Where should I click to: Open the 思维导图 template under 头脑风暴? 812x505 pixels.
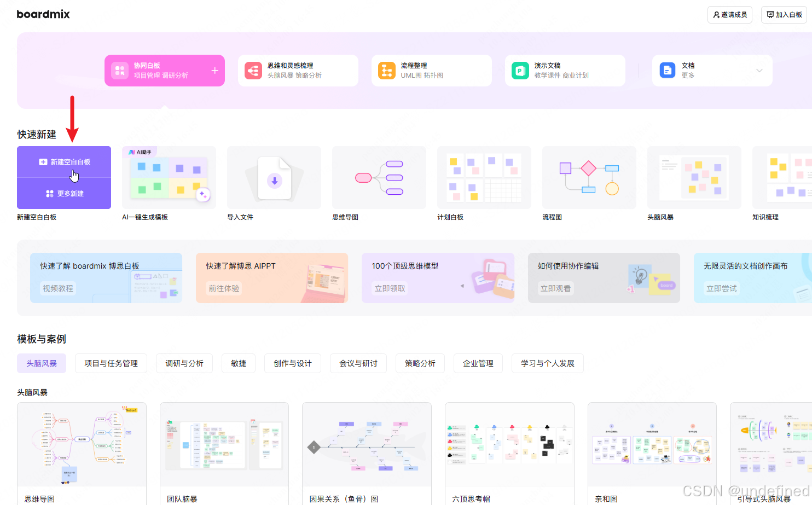tap(82, 444)
